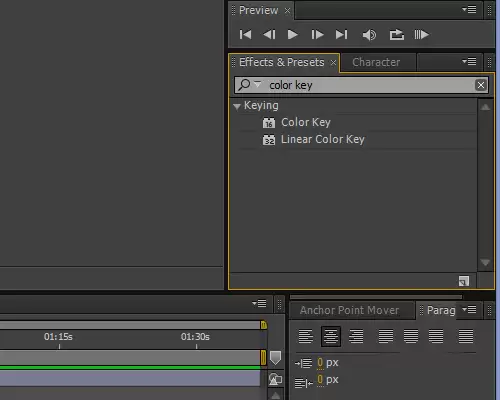Collapse the Keying category

(x=237, y=107)
